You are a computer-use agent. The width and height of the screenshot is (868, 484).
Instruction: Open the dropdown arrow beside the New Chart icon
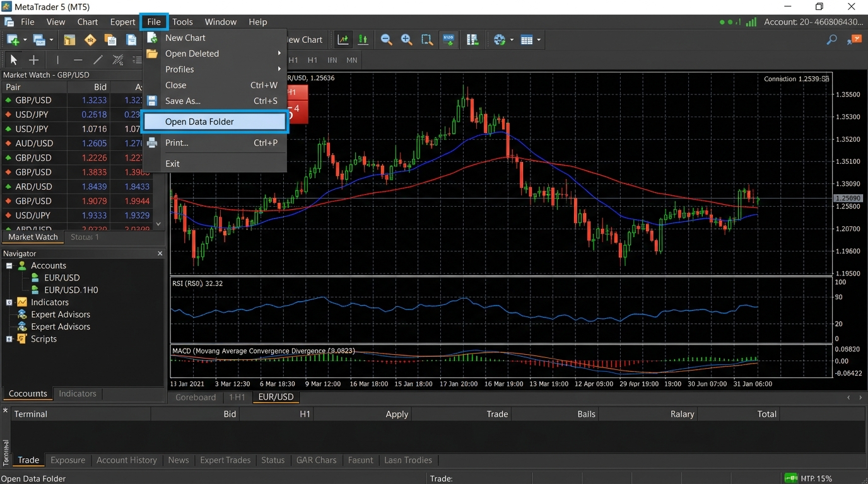(25, 40)
